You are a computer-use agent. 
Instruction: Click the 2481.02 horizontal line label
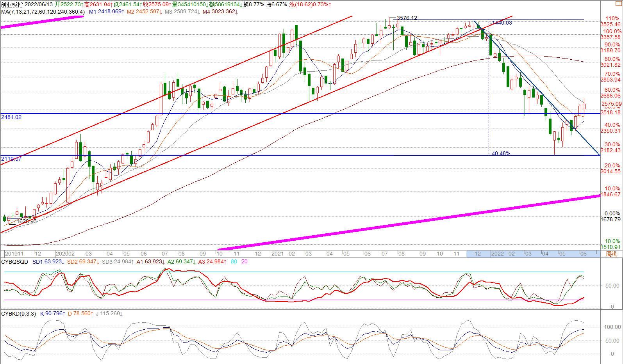pos(11,117)
